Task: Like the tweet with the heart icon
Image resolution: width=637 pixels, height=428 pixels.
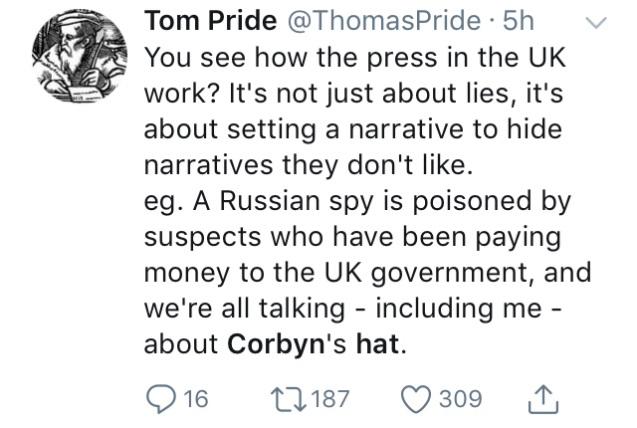Action: pyautogui.click(x=417, y=399)
